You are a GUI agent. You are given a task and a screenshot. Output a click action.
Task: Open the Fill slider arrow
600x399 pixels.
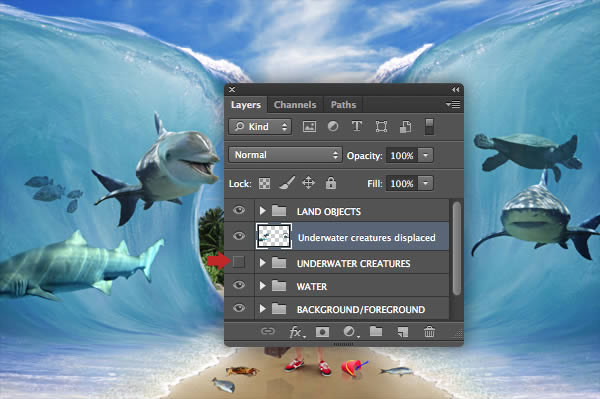pos(426,184)
